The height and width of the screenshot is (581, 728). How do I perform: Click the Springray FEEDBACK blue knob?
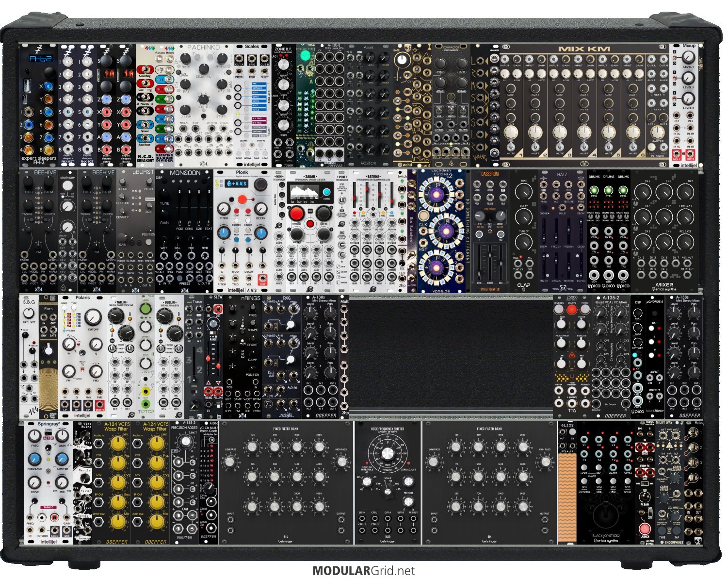point(35,459)
